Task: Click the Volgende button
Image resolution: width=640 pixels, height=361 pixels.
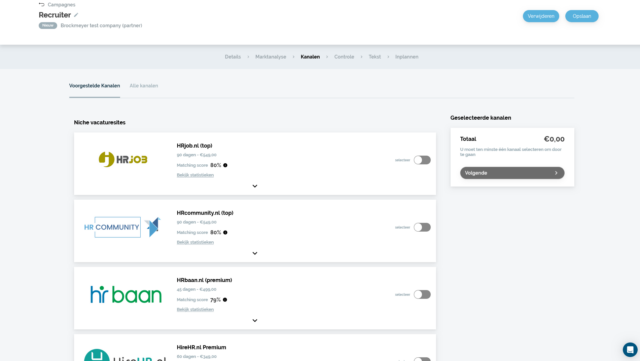Action: pyautogui.click(x=512, y=173)
